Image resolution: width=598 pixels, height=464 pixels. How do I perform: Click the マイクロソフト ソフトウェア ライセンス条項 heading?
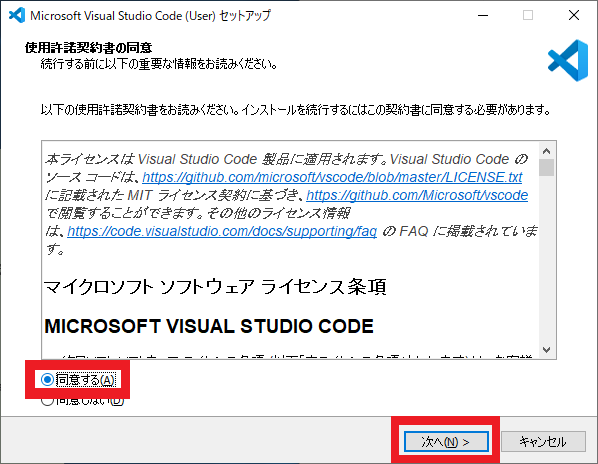coord(215,287)
